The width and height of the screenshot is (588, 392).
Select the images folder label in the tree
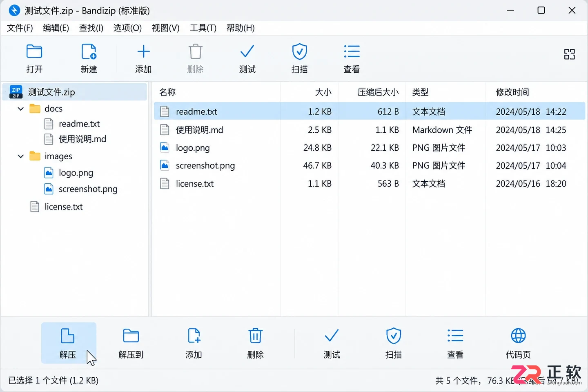pyautogui.click(x=58, y=157)
